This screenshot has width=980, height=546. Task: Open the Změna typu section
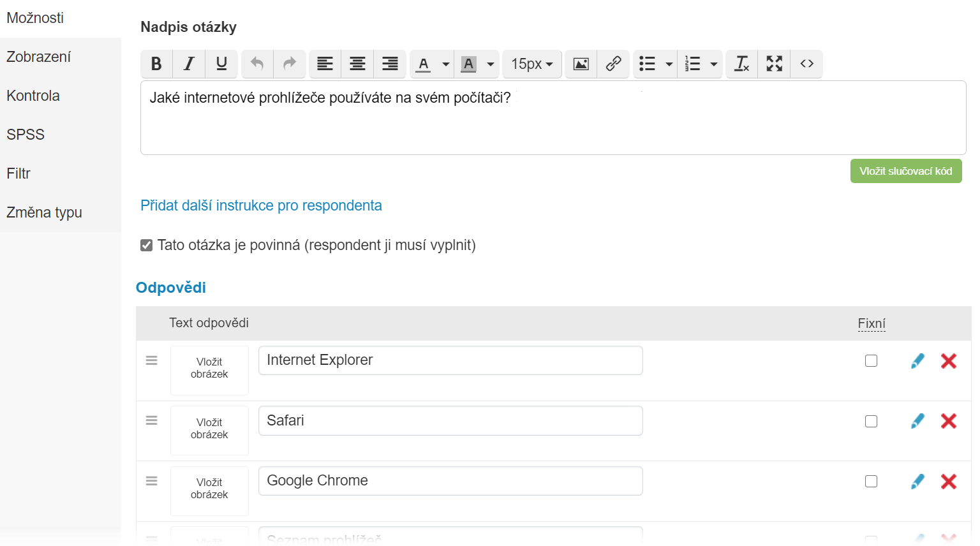click(61, 212)
